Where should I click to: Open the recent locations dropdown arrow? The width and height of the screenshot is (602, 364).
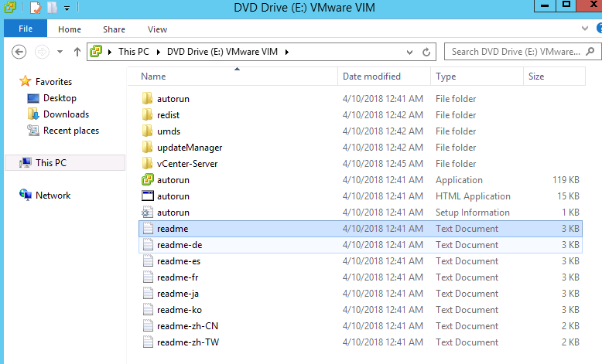pos(60,52)
